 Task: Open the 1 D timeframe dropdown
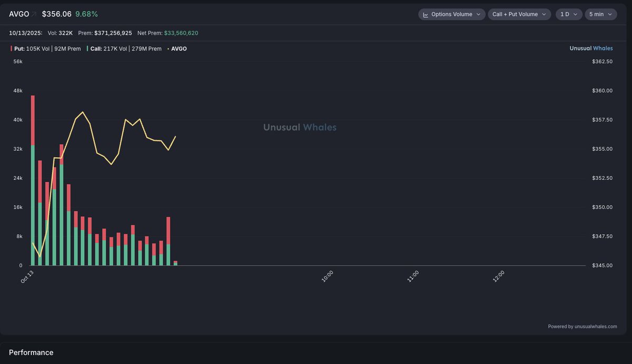[x=568, y=15]
